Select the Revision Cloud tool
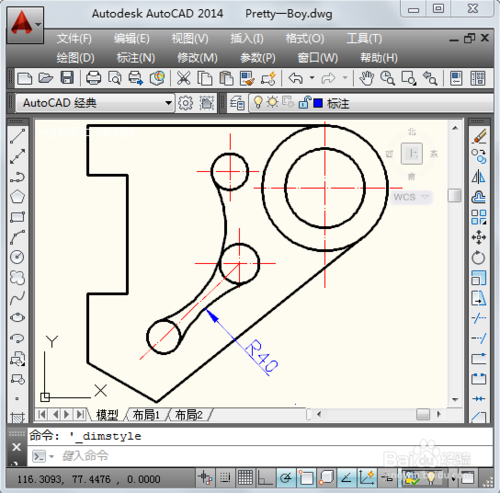Viewport: 500px width, 493px height. (x=17, y=277)
